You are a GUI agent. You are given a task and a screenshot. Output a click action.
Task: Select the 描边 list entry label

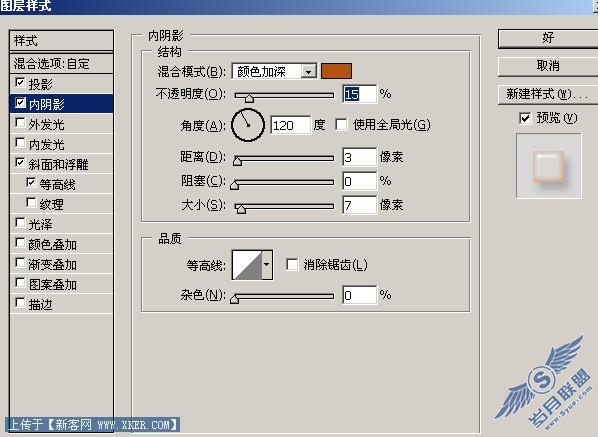tap(40, 304)
